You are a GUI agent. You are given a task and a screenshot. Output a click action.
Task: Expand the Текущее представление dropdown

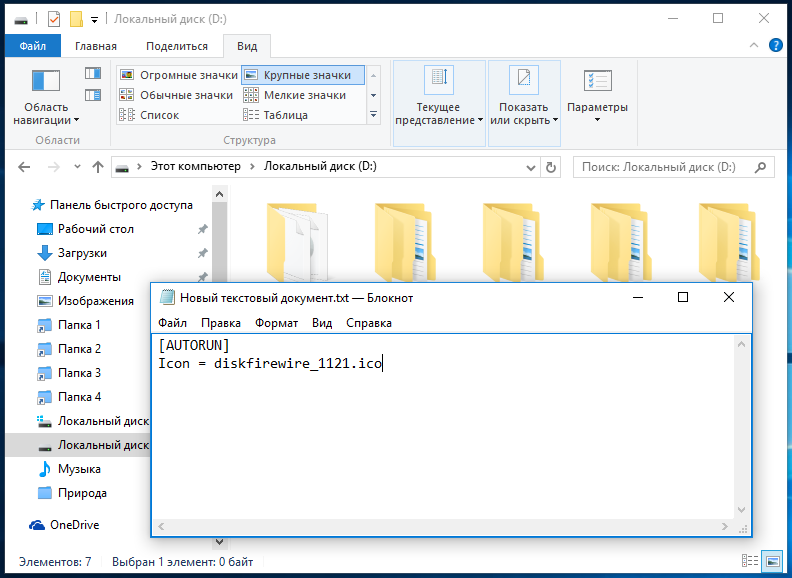pyautogui.click(x=439, y=95)
